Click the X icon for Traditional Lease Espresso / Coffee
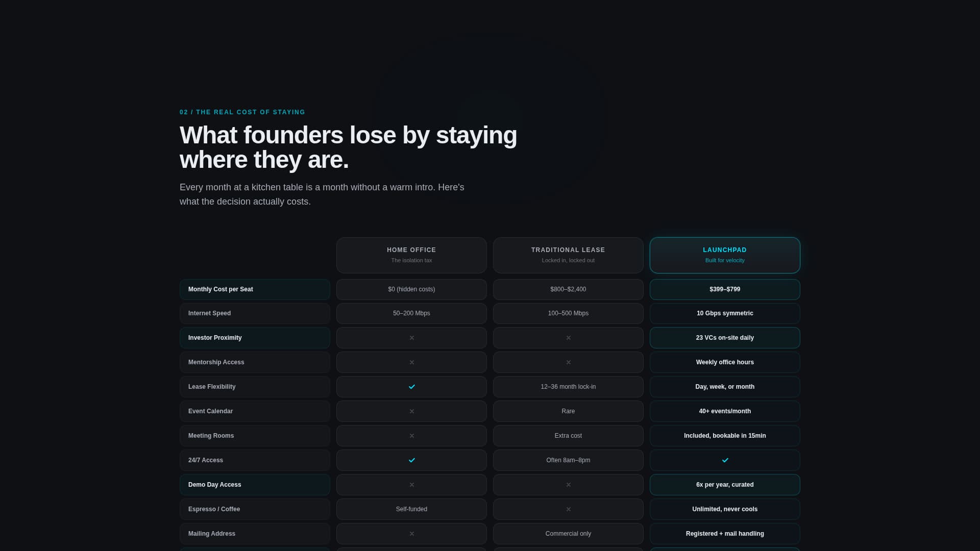Viewport: 980px width, 551px height. 568,509
